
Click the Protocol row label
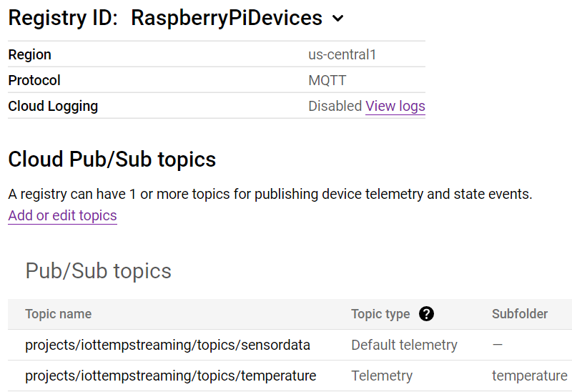point(34,80)
